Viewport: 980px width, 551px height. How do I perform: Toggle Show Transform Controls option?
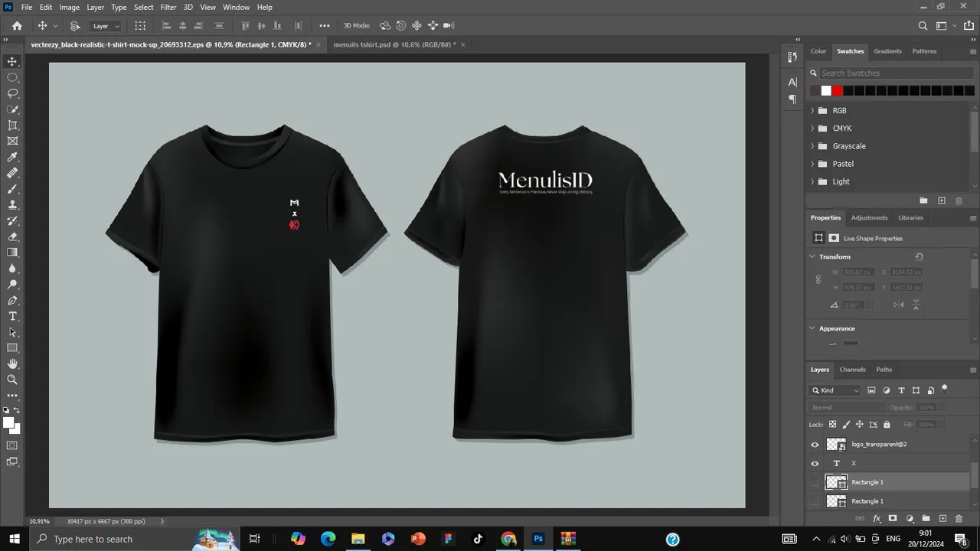coord(140,25)
